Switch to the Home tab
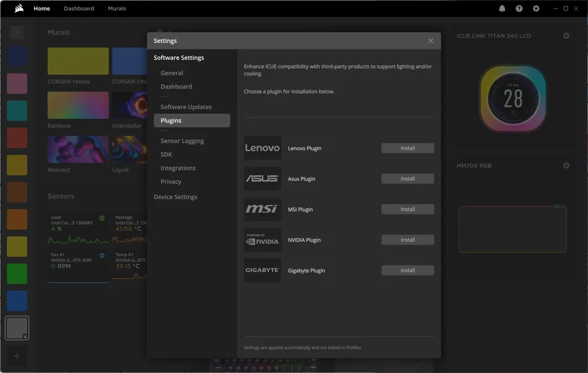 [42, 8]
